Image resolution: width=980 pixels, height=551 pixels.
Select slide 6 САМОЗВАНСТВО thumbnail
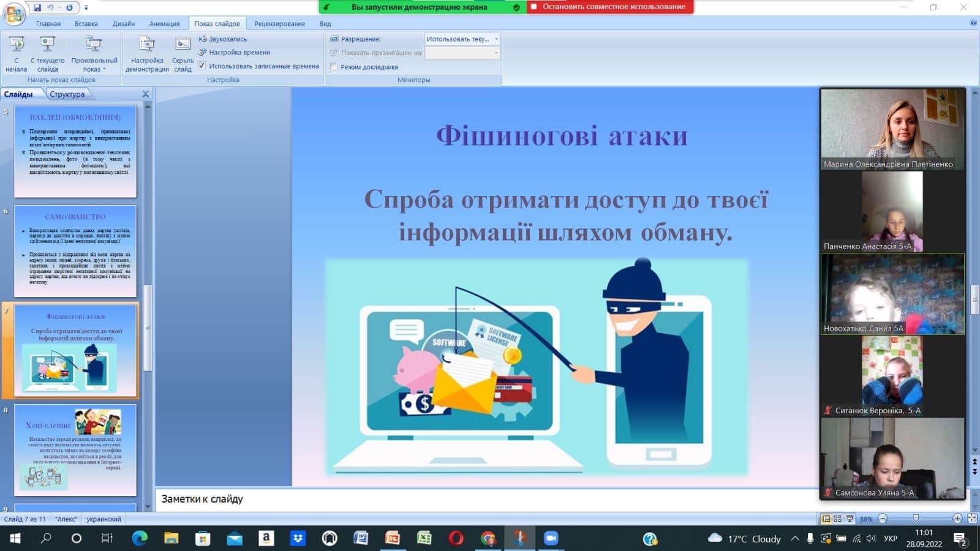tap(75, 251)
